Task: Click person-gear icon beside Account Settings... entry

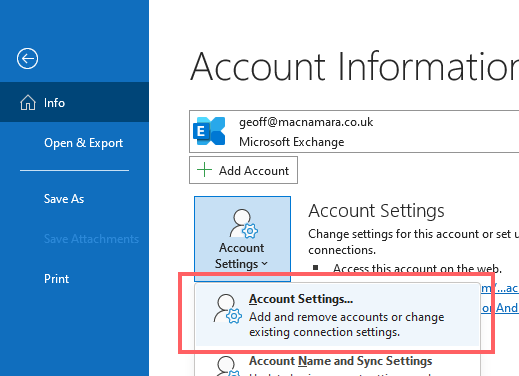Action: click(x=227, y=309)
